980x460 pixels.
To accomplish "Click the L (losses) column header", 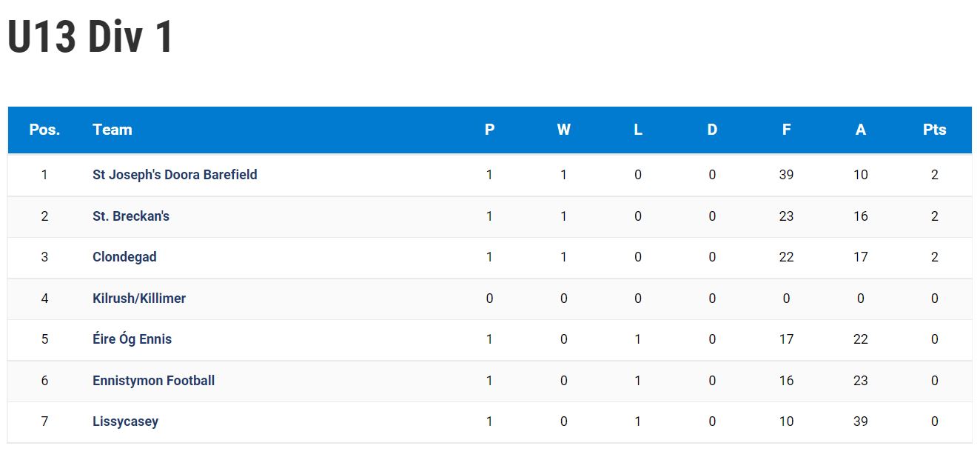I will pyautogui.click(x=638, y=130).
